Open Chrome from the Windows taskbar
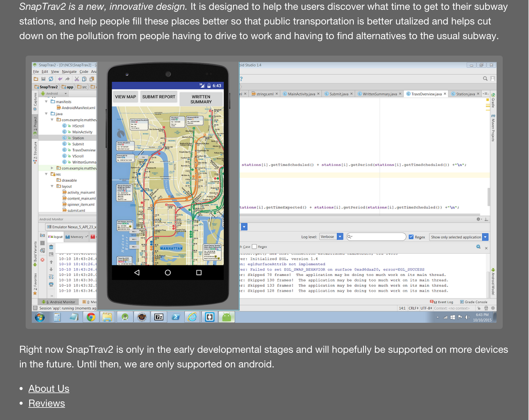The width and height of the screenshot is (529, 420). (91, 317)
